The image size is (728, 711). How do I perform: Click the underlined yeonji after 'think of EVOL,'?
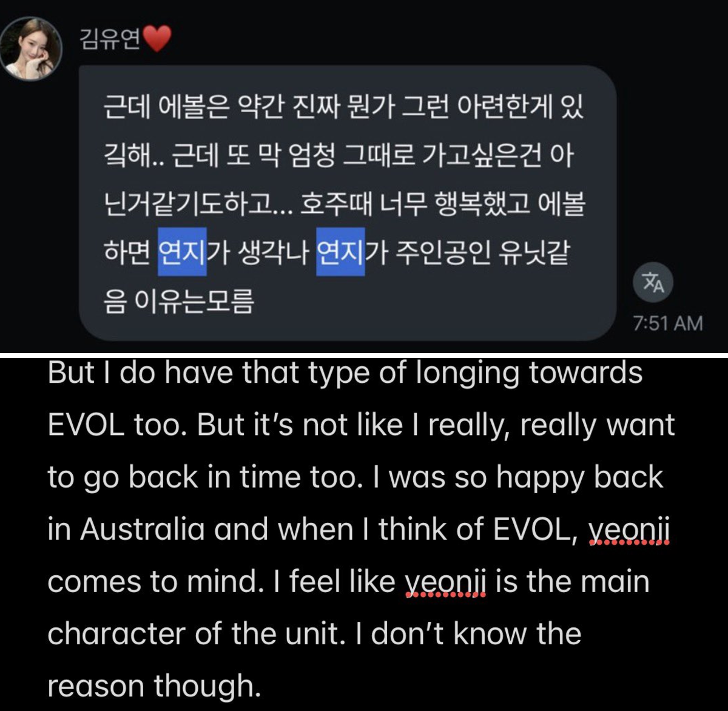[x=629, y=531]
